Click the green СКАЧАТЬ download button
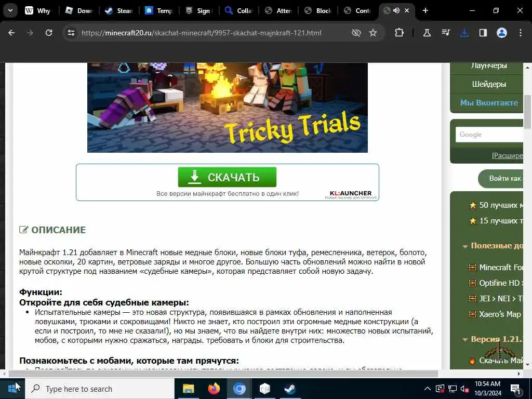The image size is (532, 399). pos(227,177)
